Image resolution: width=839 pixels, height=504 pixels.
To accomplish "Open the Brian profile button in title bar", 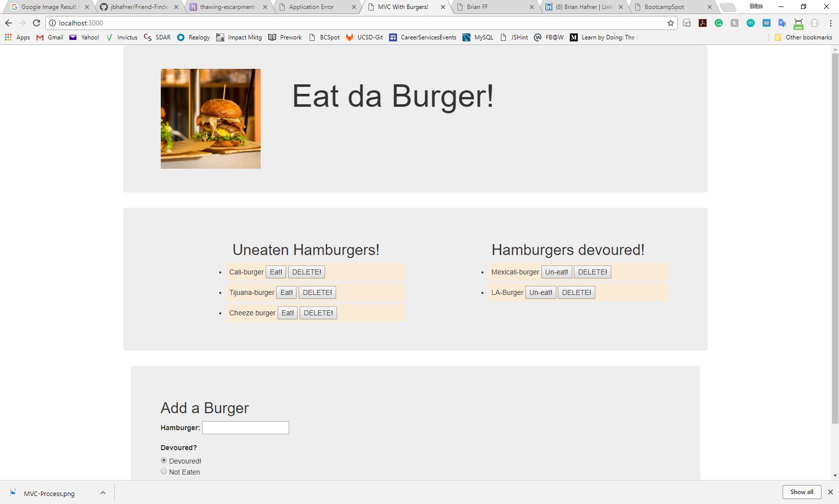I will click(x=756, y=6).
